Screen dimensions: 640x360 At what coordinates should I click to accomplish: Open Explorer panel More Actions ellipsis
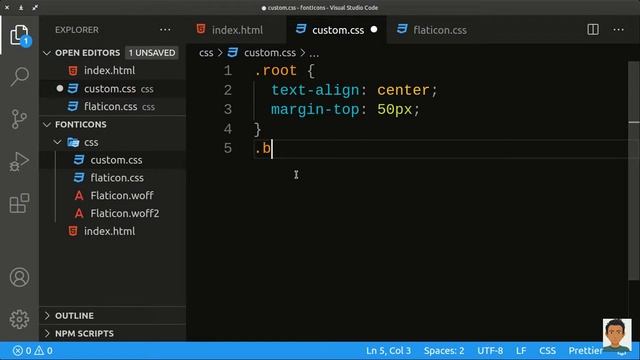point(165,30)
